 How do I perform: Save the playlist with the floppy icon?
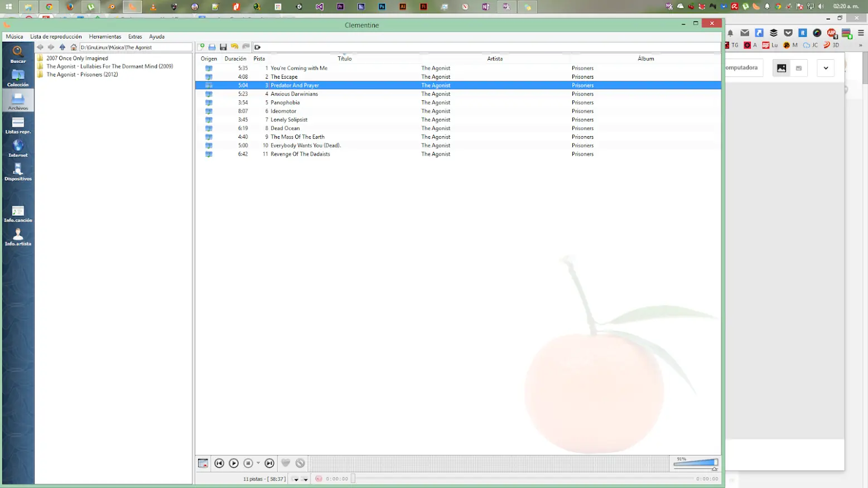pos(223,47)
